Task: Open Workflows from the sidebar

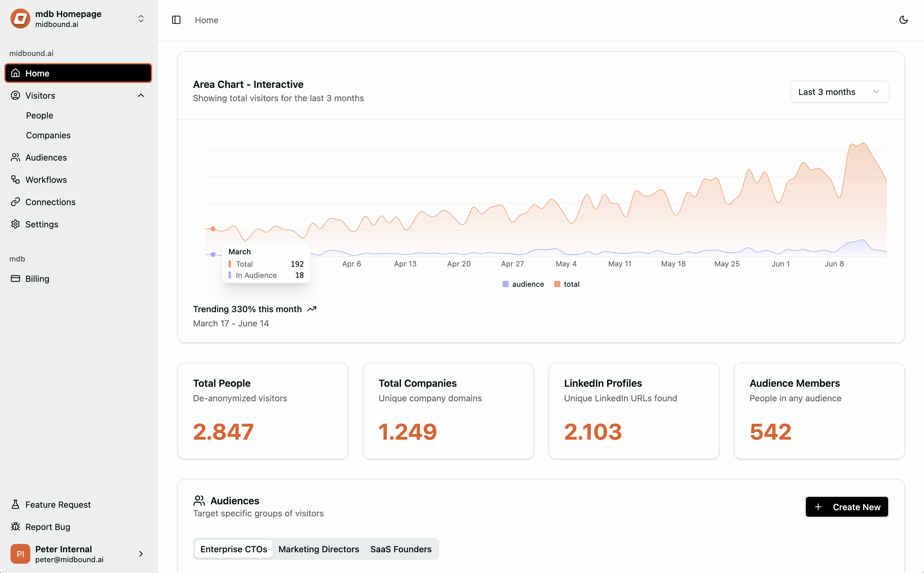Action: click(x=46, y=180)
